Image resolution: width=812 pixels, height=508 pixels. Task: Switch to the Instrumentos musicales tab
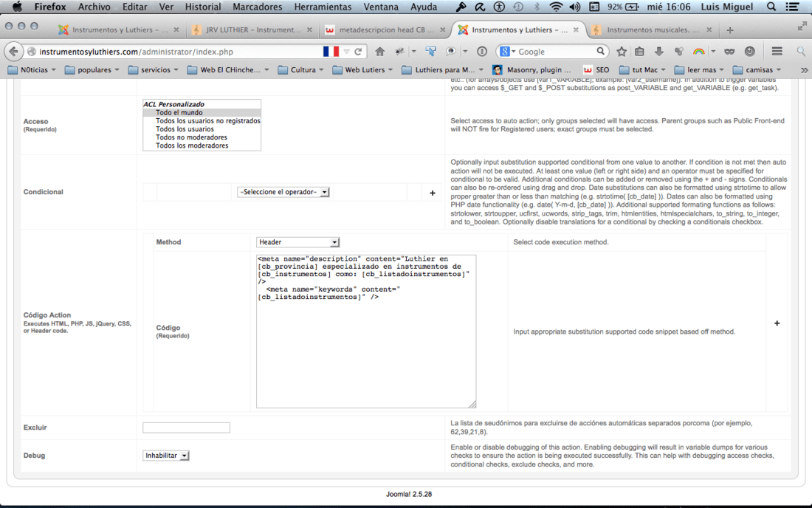pos(652,30)
